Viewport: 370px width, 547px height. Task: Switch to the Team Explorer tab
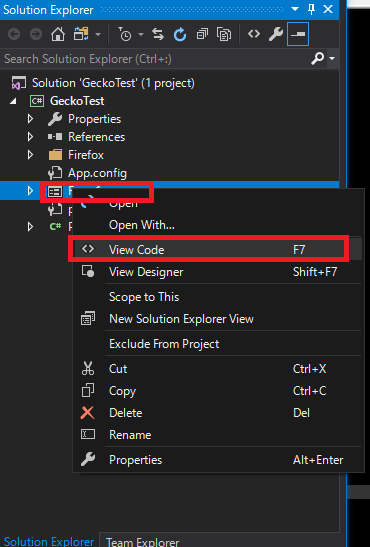[x=142, y=541]
